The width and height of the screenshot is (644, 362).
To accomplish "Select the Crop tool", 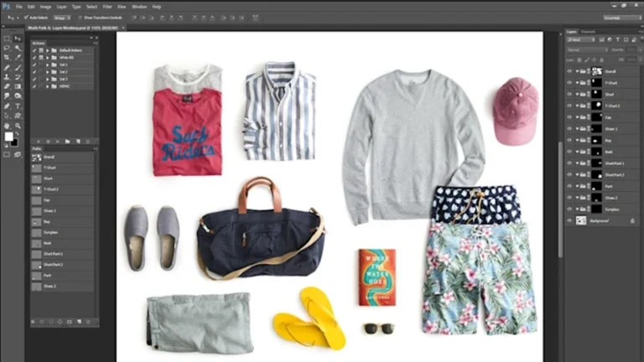I will (7, 58).
